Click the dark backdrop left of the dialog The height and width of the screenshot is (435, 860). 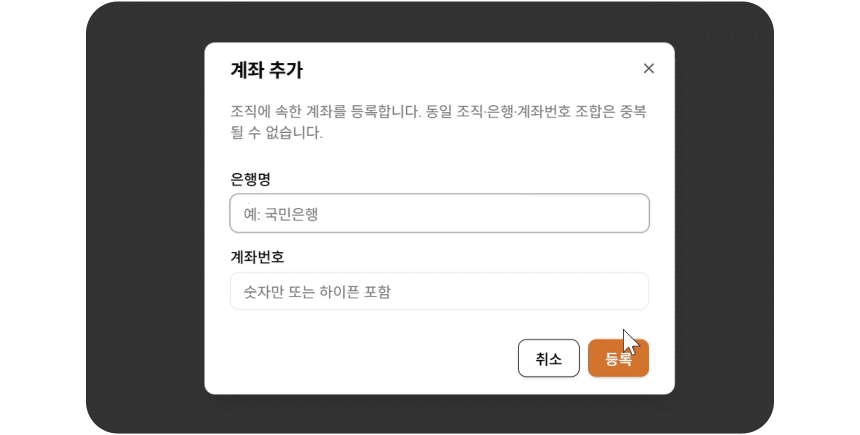click(145, 218)
